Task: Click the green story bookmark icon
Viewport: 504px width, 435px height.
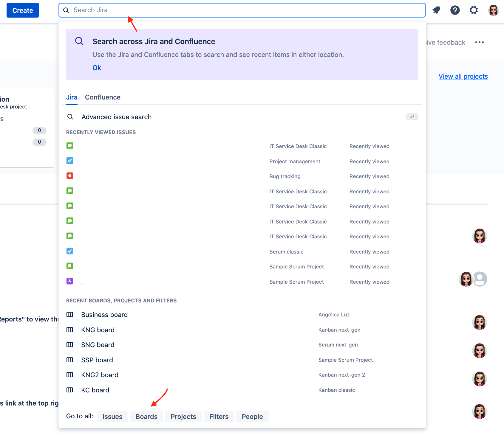Action: (70, 266)
